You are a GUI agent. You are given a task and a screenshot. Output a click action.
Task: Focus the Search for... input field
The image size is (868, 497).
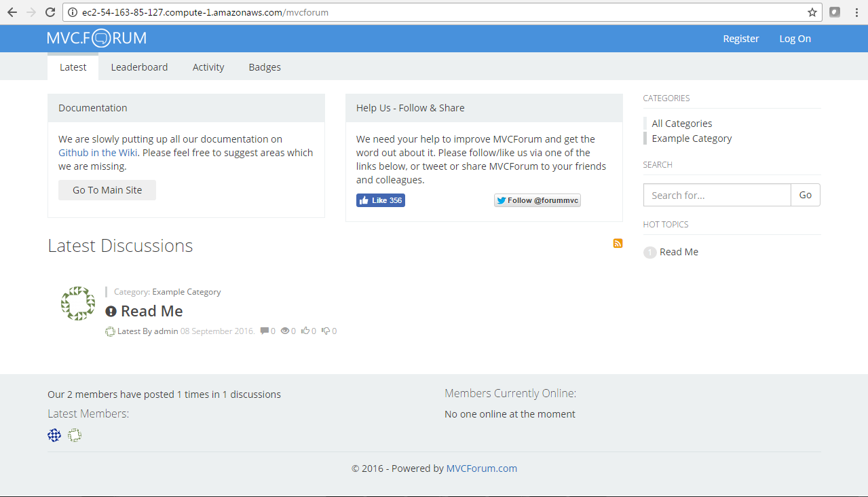(x=717, y=195)
